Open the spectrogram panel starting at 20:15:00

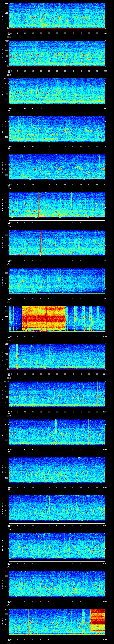(x=57, y=546)
